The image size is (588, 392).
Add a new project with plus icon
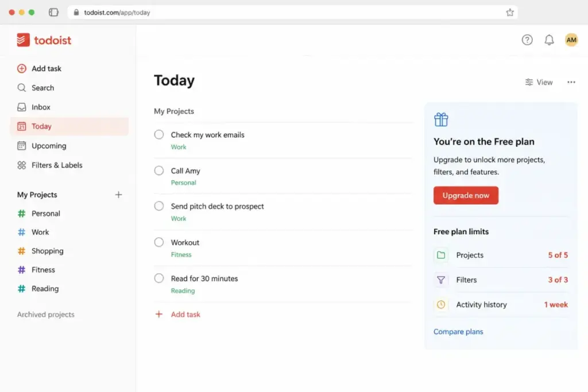118,195
